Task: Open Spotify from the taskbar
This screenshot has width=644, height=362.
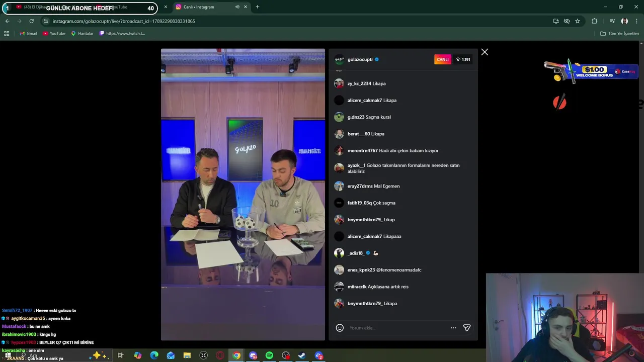Action: click(x=269, y=355)
